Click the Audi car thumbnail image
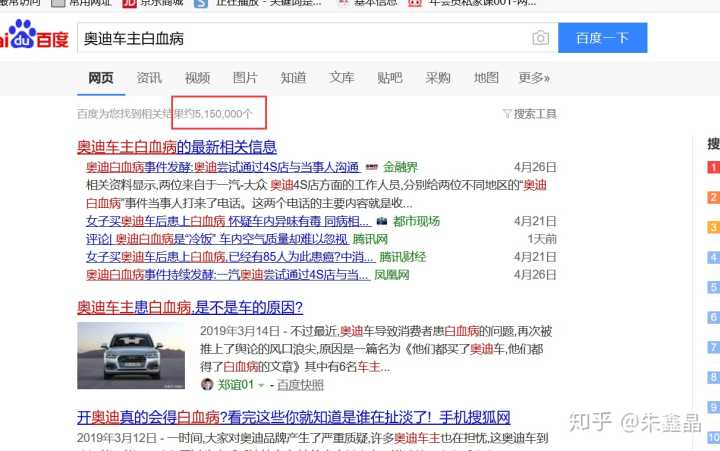This screenshot has width=720, height=451. coord(130,355)
